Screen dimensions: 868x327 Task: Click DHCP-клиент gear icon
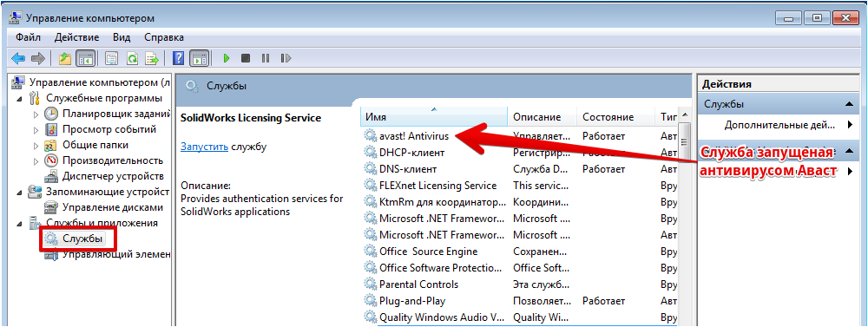pyautogui.click(x=370, y=152)
